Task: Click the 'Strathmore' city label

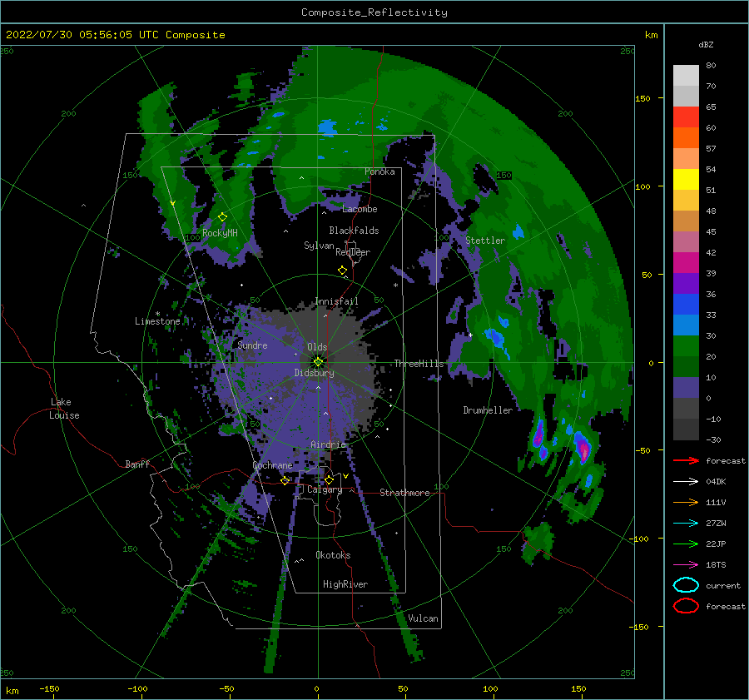Action: click(404, 493)
